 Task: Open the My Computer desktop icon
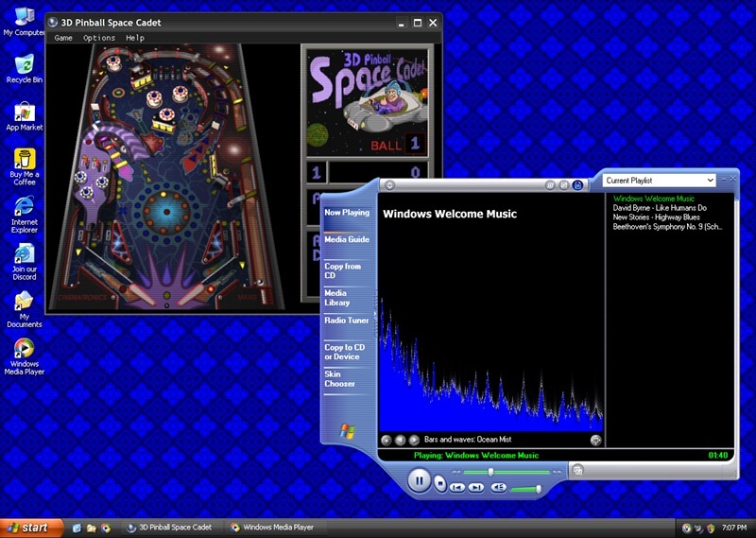[x=25, y=22]
